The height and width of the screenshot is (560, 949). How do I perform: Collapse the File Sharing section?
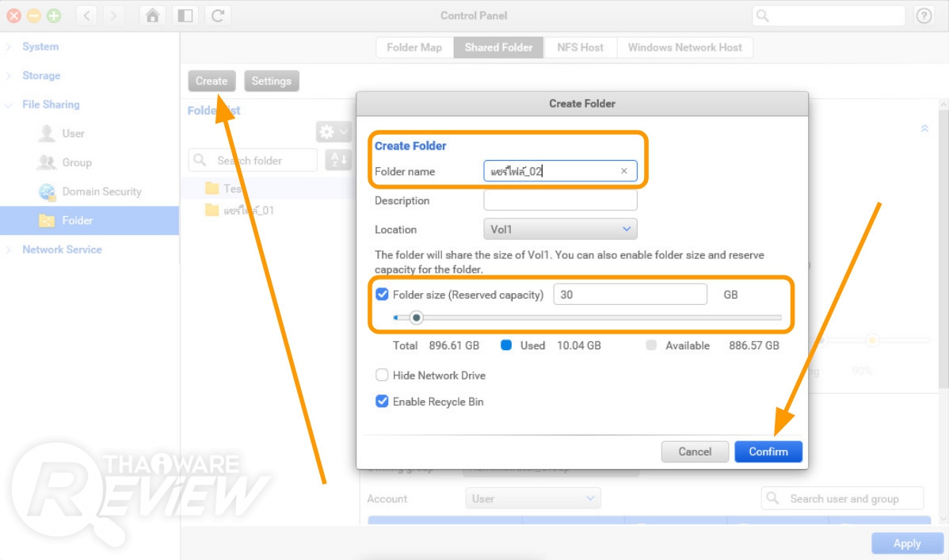(9, 105)
